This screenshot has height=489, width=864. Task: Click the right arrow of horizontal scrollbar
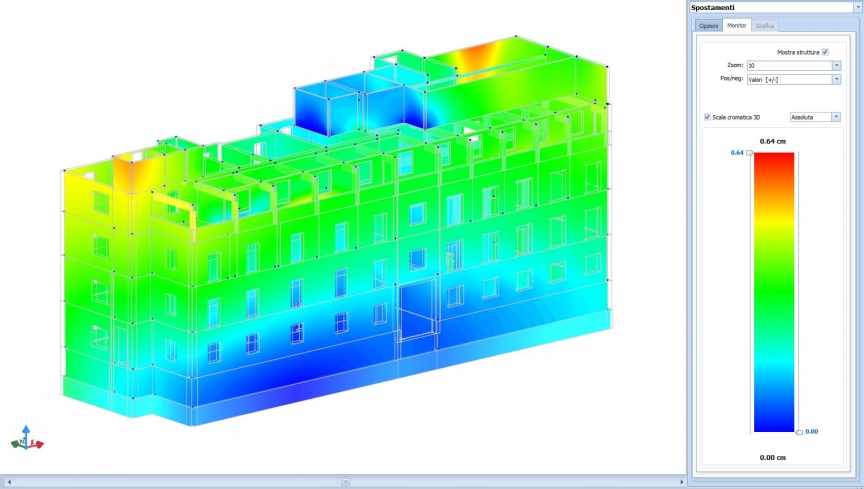(x=680, y=481)
